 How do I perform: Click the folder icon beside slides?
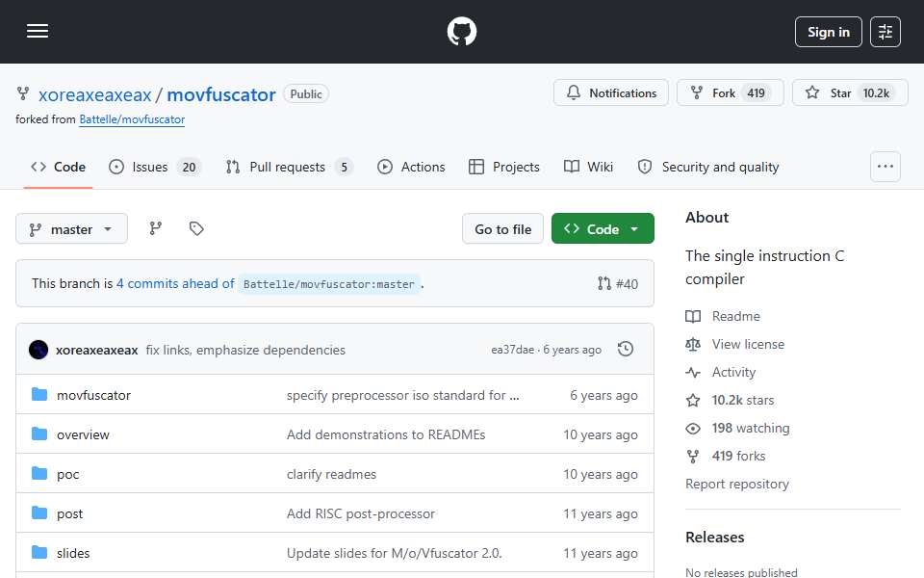point(39,553)
